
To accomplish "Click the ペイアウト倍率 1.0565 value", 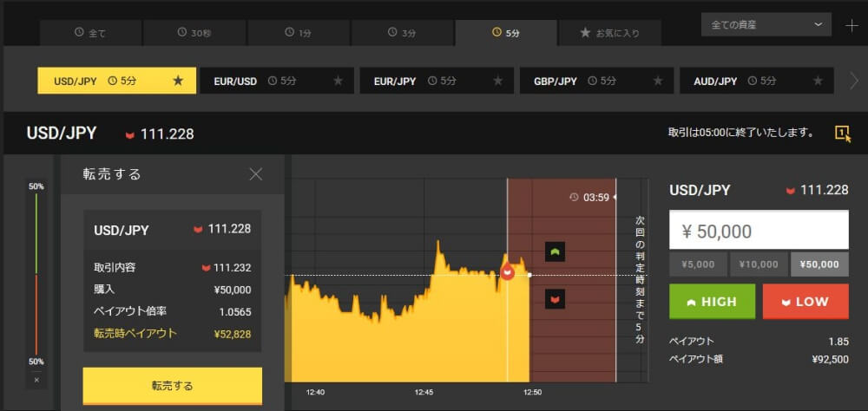I will click(x=235, y=311).
